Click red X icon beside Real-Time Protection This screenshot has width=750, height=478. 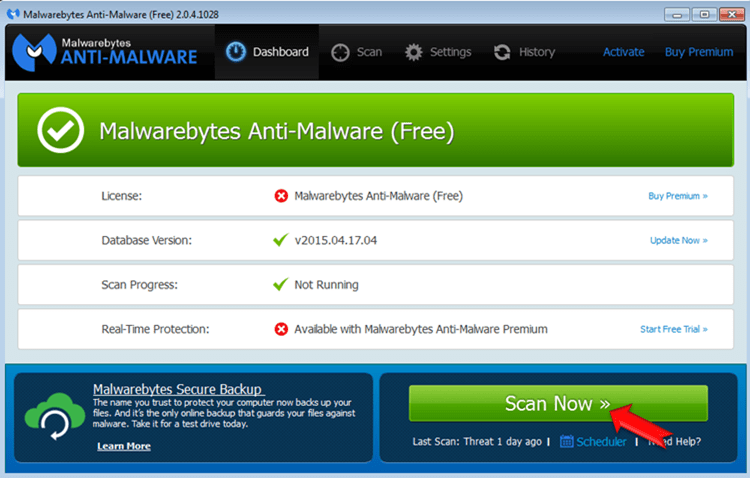point(281,329)
